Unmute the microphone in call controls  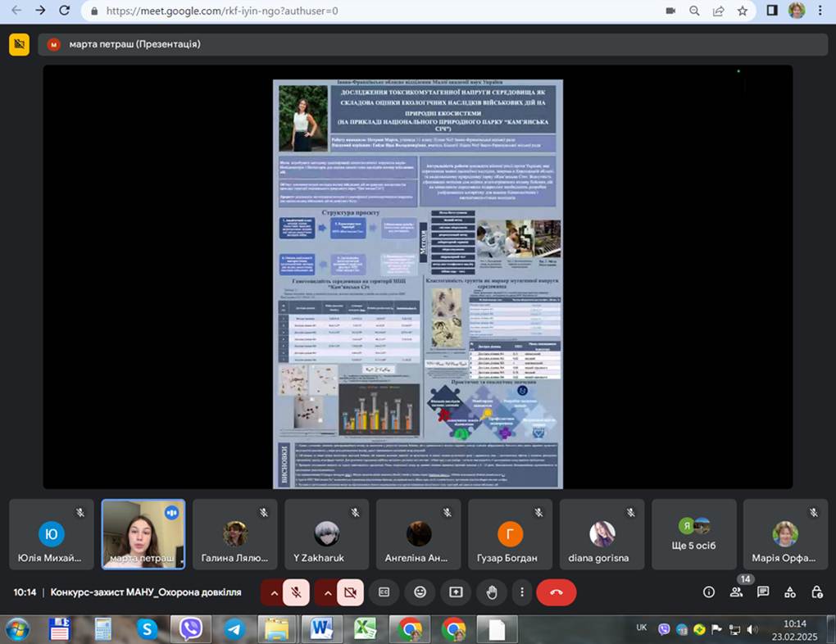(296, 592)
